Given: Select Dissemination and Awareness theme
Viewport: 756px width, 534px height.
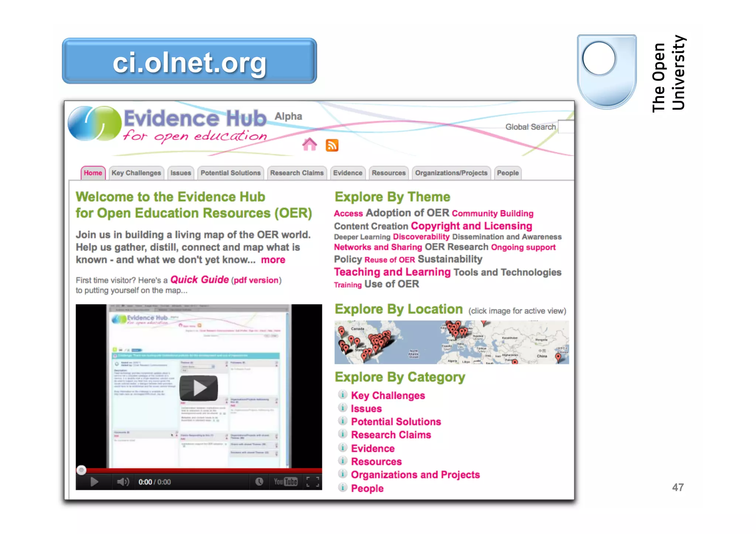Looking at the screenshot, I should tap(507, 237).
